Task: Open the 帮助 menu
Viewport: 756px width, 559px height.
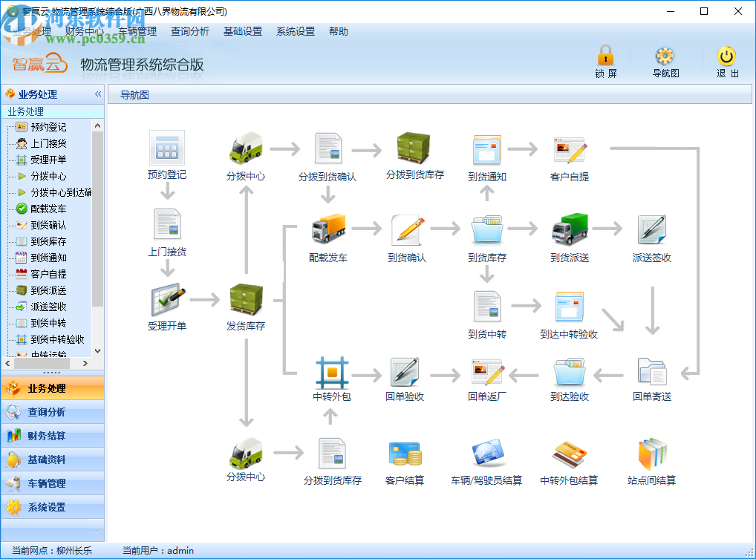Action: (339, 31)
